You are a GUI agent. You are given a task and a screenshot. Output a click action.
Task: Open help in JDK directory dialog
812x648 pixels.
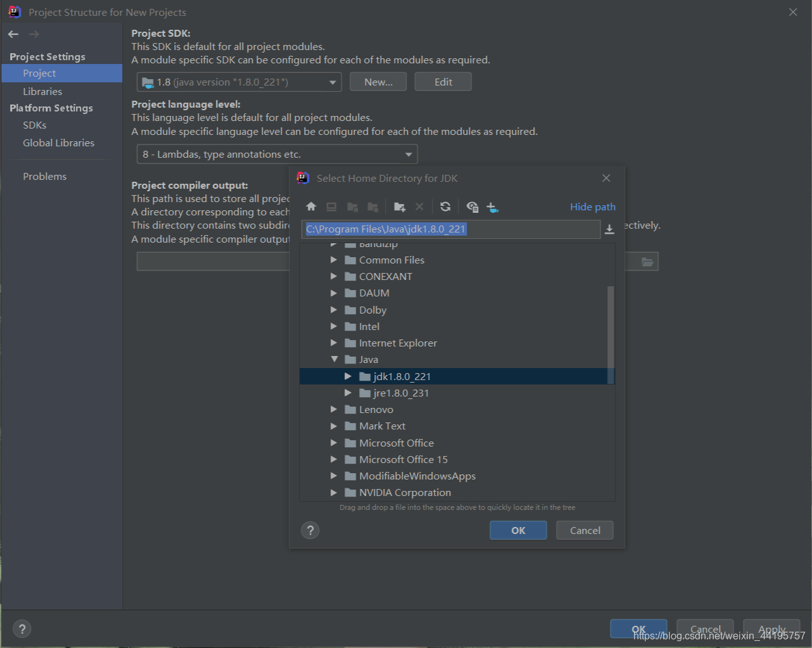(310, 530)
